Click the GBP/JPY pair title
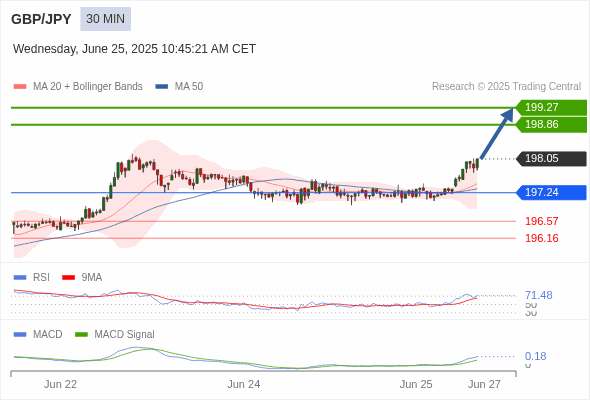The width and height of the screenshot is (590, 400). [41, 19]
